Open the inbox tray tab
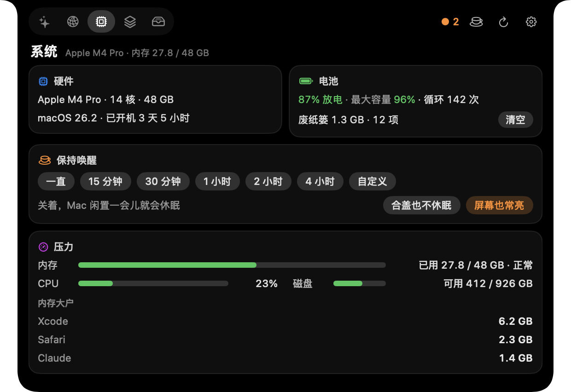 [x=158, y=22]
